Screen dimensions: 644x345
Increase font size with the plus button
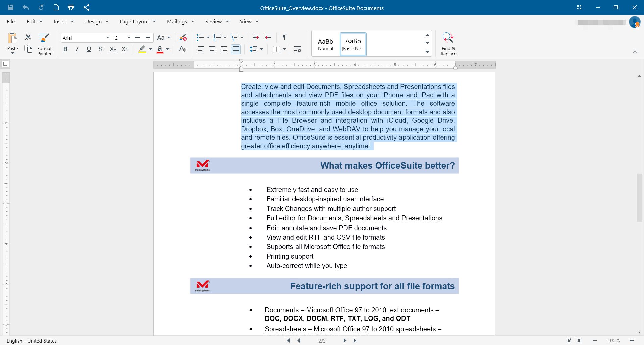point(148,38)
